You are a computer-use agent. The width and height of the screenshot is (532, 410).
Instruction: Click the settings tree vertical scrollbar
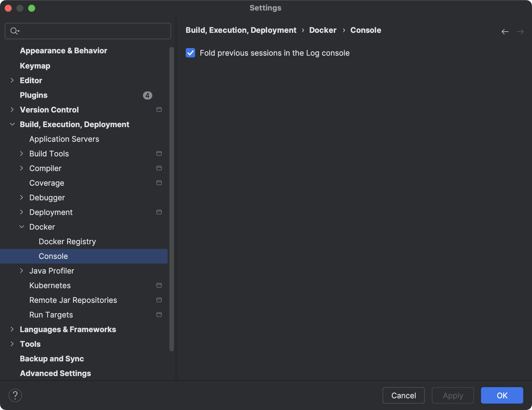[x=172, y=199]
